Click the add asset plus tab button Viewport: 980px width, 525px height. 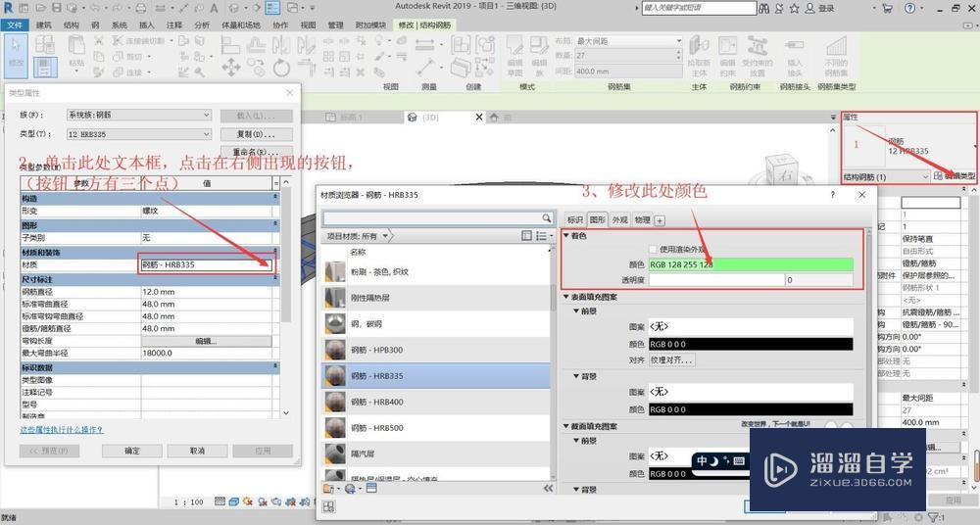coord(660,220)
